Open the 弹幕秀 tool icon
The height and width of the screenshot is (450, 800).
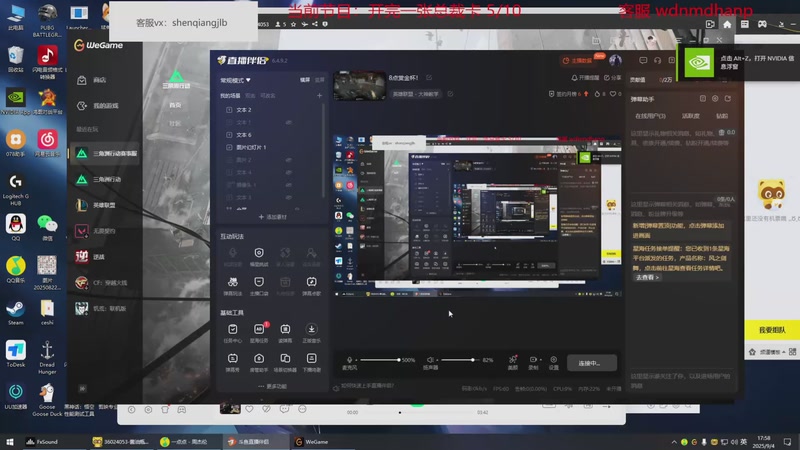pyautogui.click(x=233, y=359)
